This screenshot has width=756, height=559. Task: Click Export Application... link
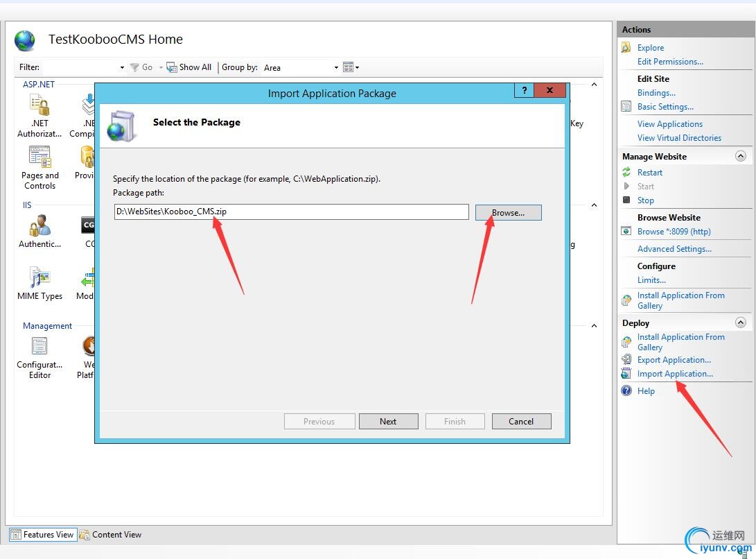point(674,360)
